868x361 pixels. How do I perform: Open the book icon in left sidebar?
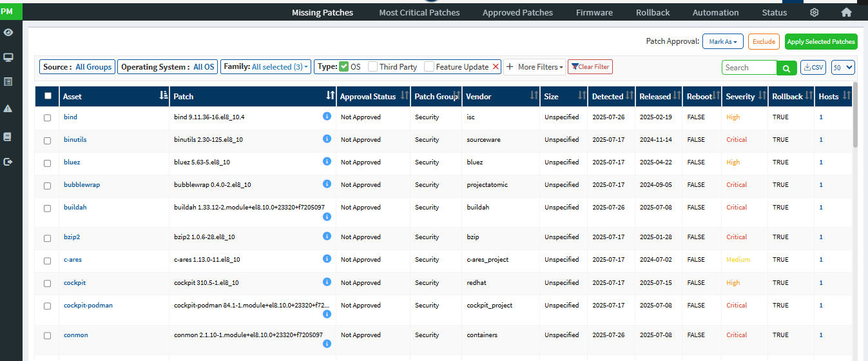[8, 137]
